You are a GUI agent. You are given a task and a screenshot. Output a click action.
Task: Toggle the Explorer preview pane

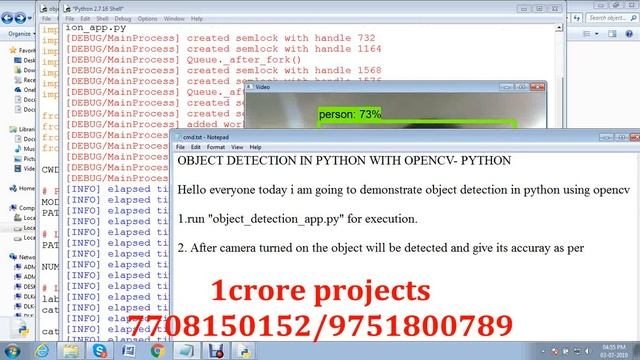tap(612, 34)
